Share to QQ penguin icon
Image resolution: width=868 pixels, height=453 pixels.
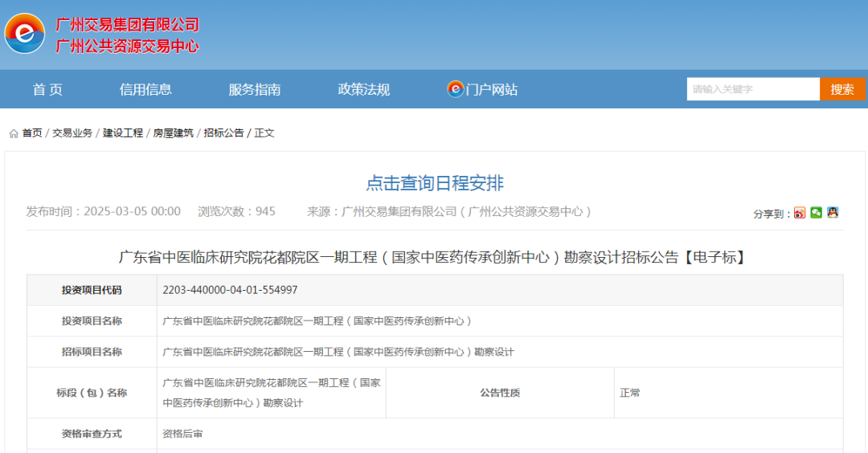tap(833, 213)
